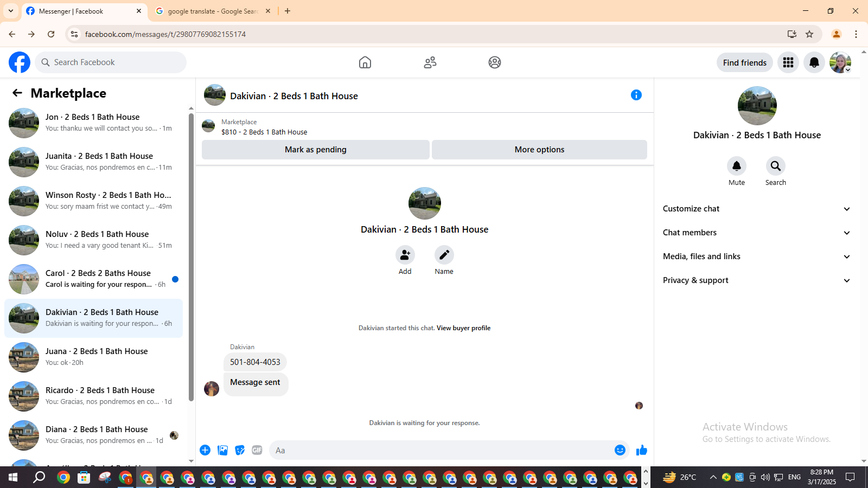The image size is (868, 488).
Task: Focus the message text box
Action: pyautogui.click(x=443, y=450)
